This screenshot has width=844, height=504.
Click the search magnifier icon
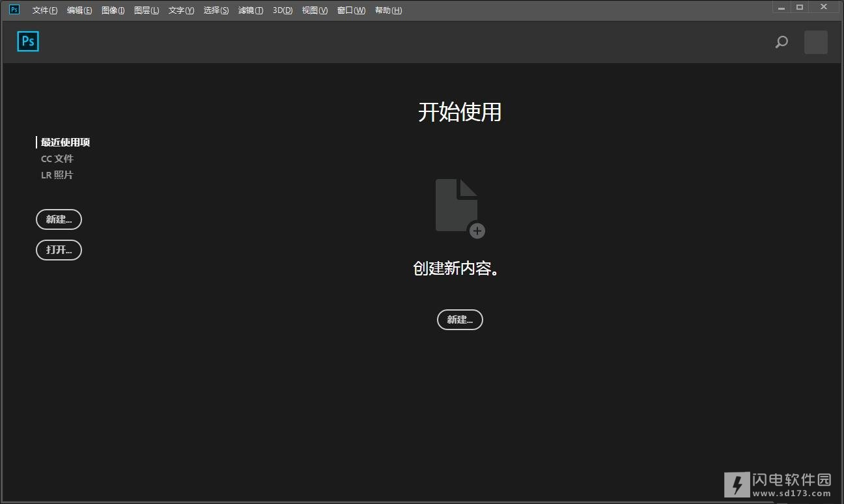tap(781, 42)
